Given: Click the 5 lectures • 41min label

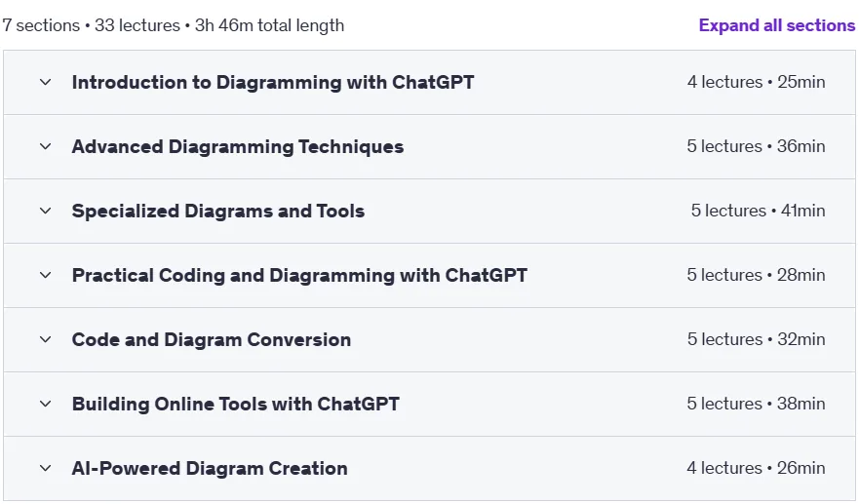Looking at the screenshot, I should coord(759,211).
